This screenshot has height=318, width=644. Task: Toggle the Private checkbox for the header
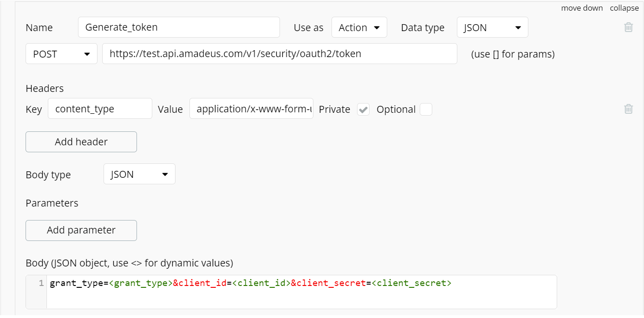click(363, 110)
